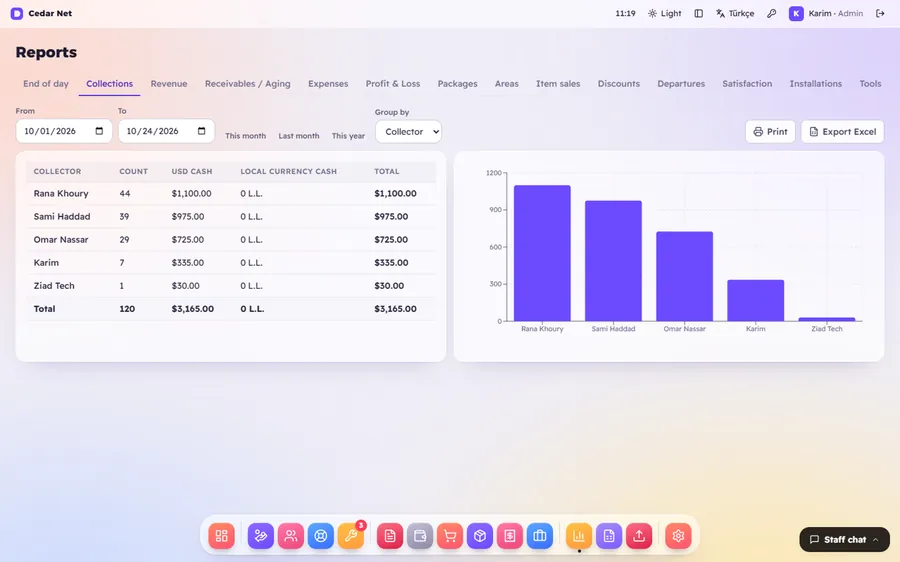
Task: Open the Discounts tab
Action: pyautogui.click(x=618, y=84)
